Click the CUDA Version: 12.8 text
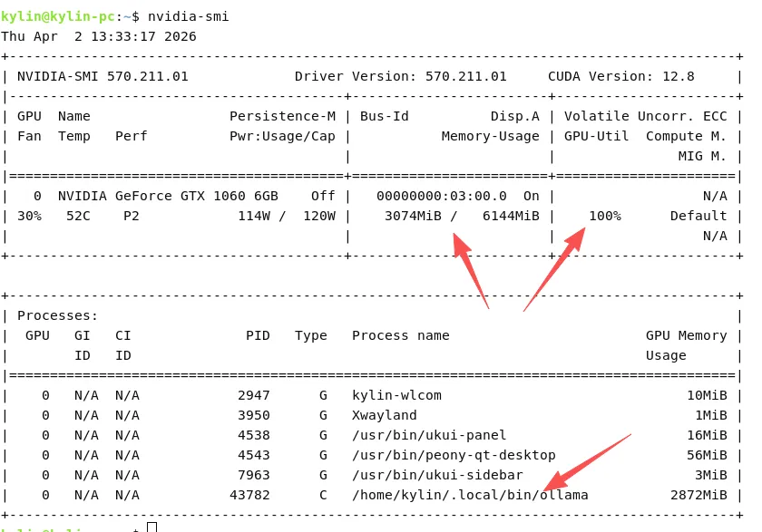 click(621, 76)
